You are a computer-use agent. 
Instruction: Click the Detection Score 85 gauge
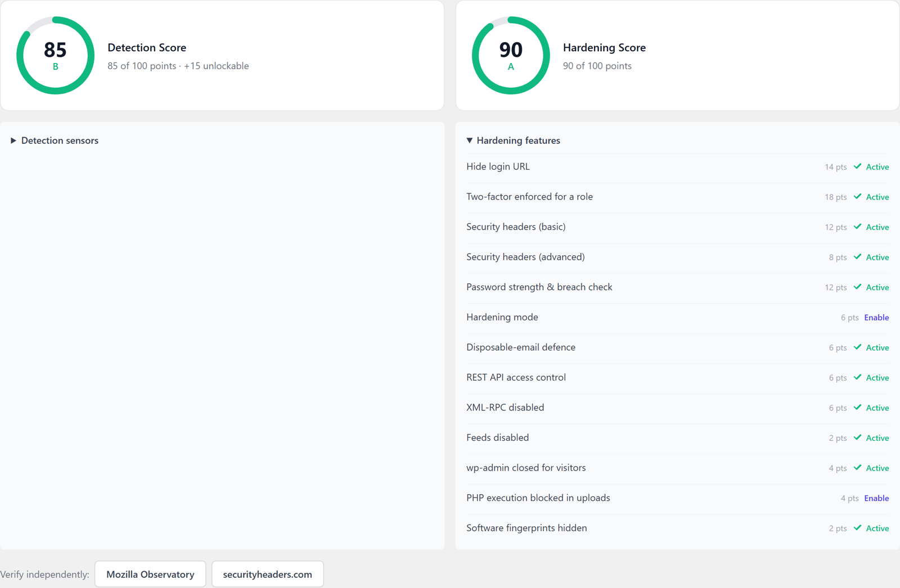(55, 55)
